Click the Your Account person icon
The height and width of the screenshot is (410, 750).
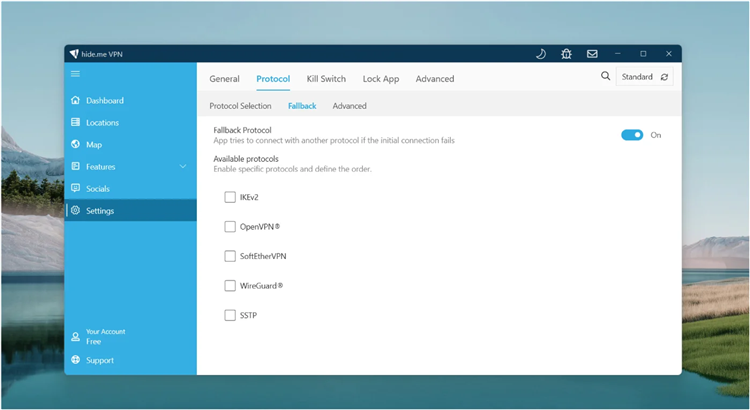pyautogui.click(x=76, y=336)
